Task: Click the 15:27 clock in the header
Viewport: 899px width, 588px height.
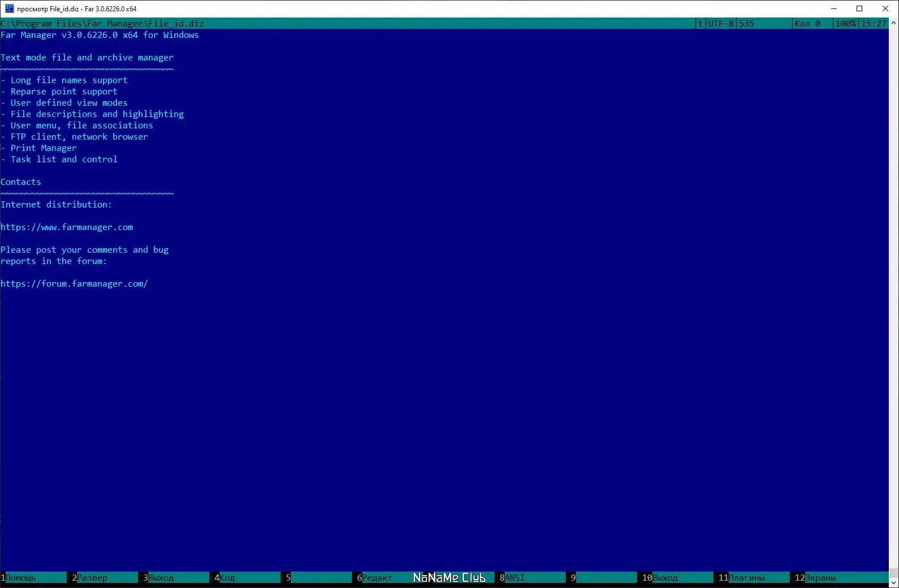Action: tap(874, 23)
